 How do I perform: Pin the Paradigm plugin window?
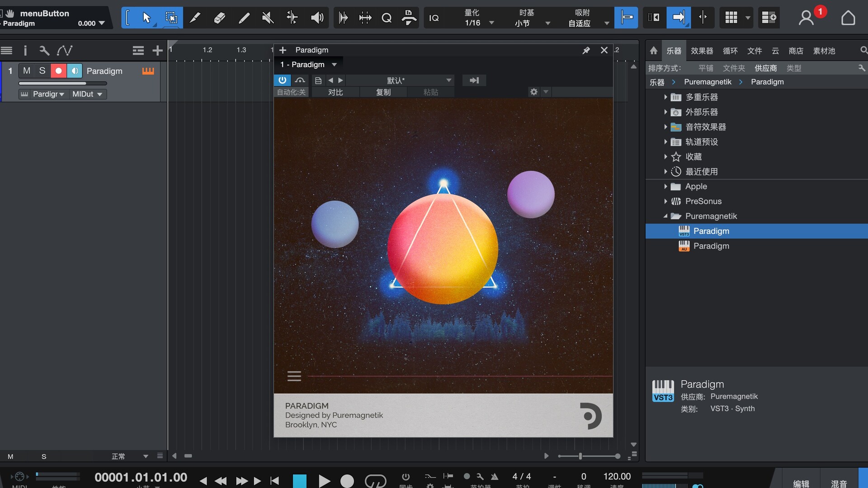[586, 50]
